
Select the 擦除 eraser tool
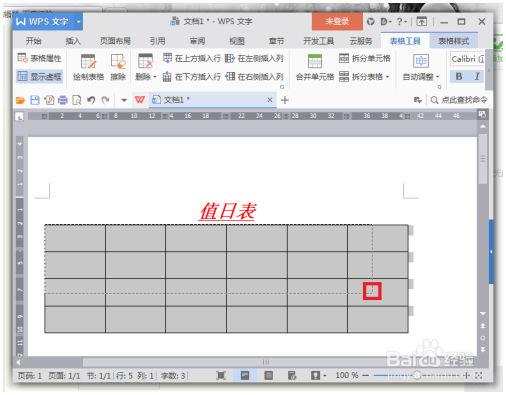[x=118, y=67]
